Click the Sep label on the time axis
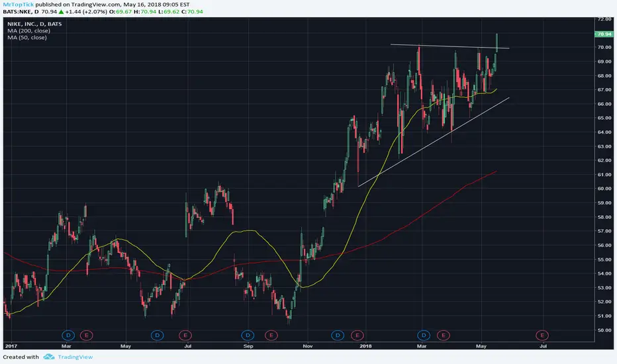This screenshot has height=364, width=617. pyautogui.click(x=248, y=346)
